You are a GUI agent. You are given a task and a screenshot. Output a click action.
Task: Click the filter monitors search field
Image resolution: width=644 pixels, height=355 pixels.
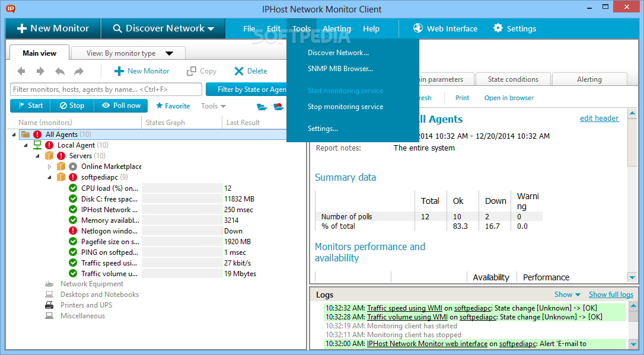106,89
